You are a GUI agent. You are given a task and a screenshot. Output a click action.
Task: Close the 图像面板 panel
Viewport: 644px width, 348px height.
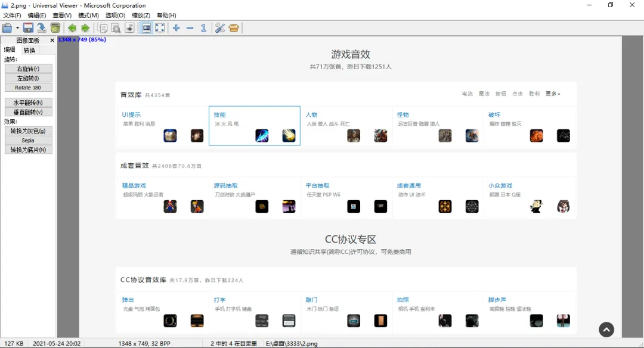point(52,40)
